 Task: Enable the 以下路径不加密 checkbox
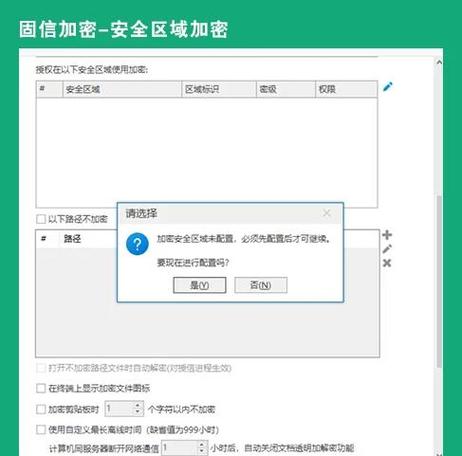pos(41,219)
